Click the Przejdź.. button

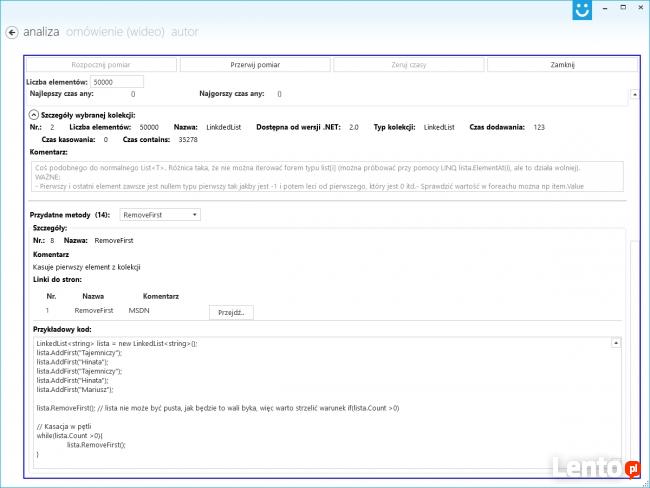231,312
